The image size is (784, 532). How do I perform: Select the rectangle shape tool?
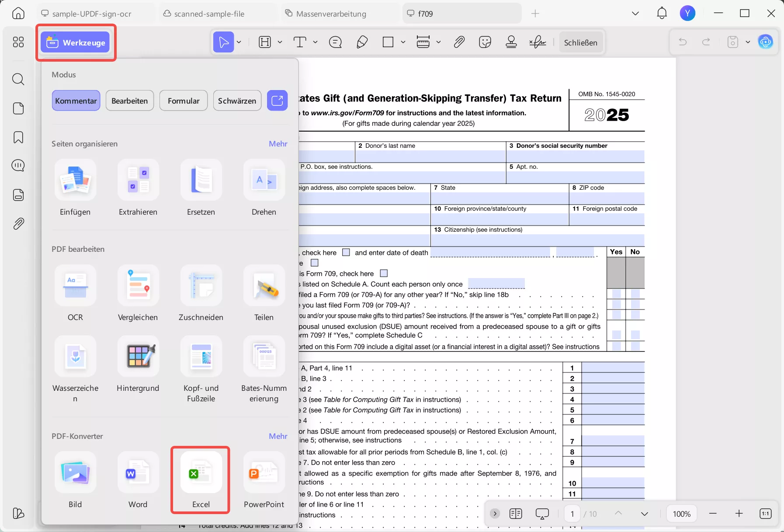388,42
